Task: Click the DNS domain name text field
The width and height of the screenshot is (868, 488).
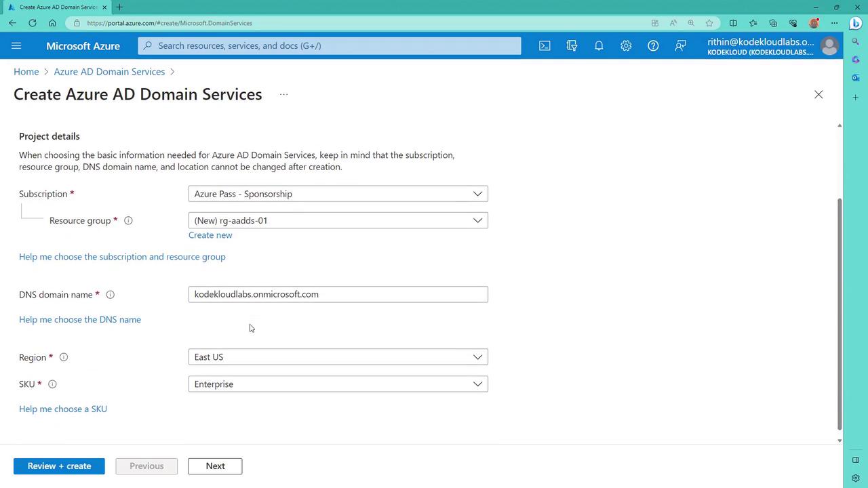Action: click(x=338, y=294)
